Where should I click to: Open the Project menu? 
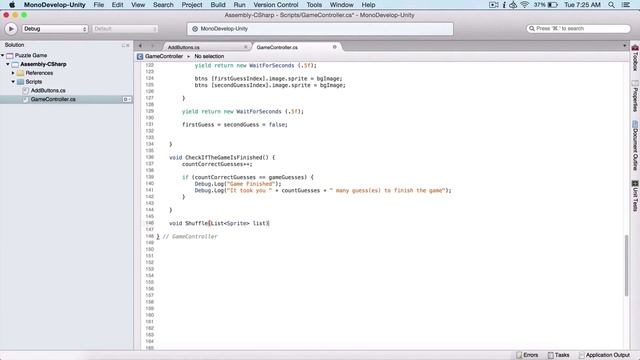pos(192,5)
